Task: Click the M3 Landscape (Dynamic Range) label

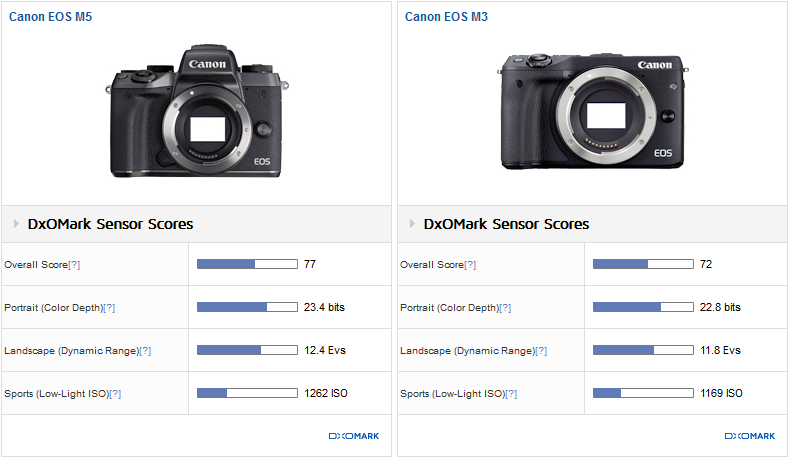Action: pos(467,351)
